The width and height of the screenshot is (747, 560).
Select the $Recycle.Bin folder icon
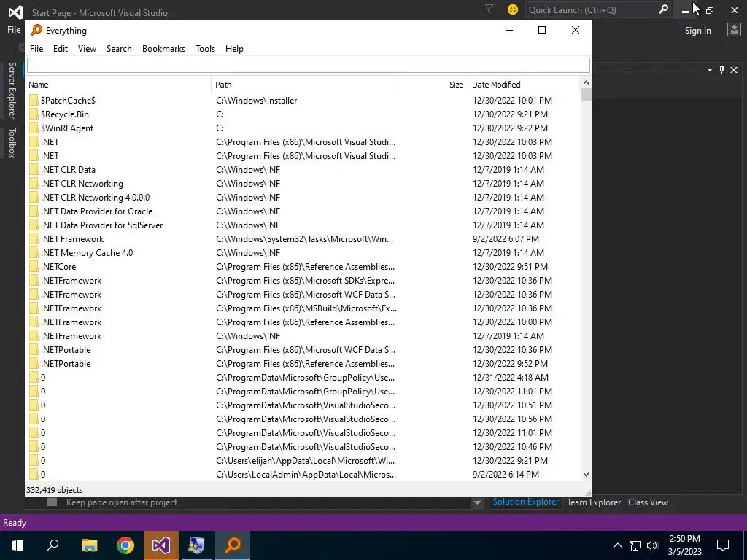point(34,114)
